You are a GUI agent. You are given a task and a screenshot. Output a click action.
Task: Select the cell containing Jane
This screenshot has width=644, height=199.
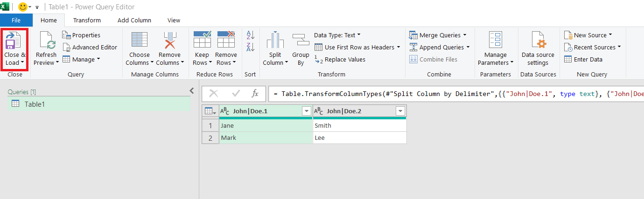tap(266, 125)
